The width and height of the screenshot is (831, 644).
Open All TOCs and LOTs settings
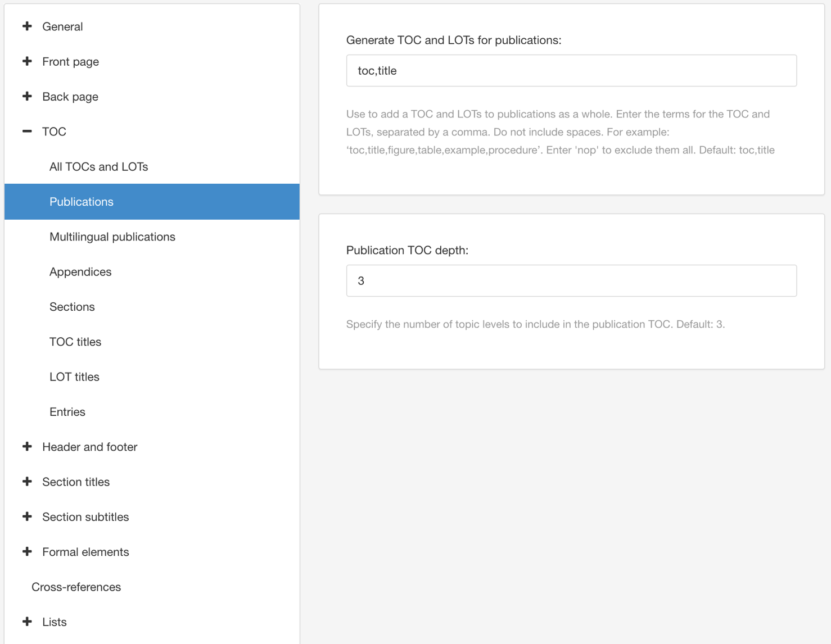98,167
